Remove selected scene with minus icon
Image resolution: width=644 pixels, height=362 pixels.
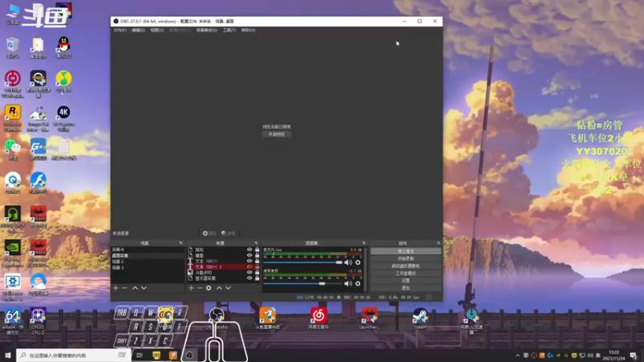(125, 288)
